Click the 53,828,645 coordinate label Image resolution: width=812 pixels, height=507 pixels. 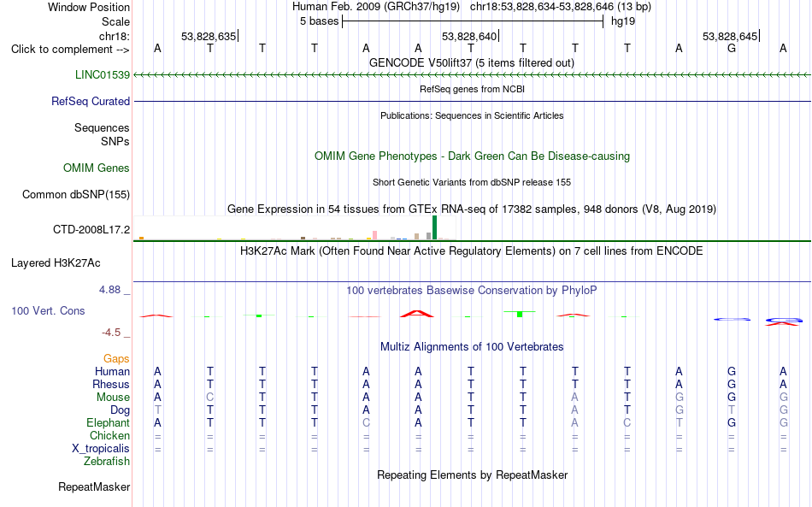(x=730, y=36)
